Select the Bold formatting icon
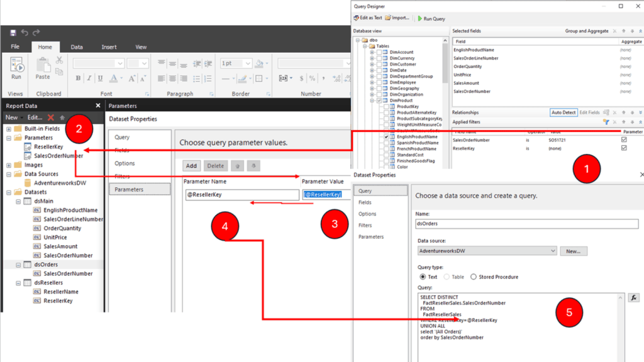Screen dimensions: 644x362 pyautogui.click(x=77, y=77)
